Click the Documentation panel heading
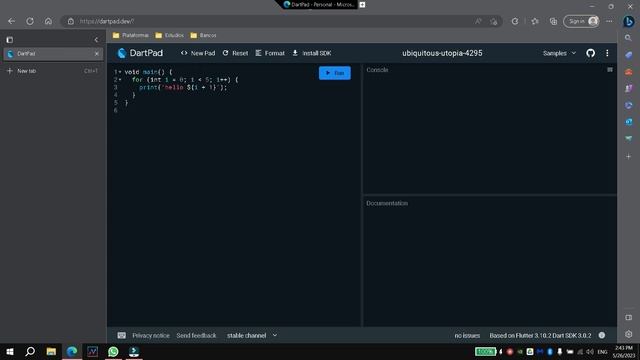This screenshot has width=640, height=360. coord(387,203)
